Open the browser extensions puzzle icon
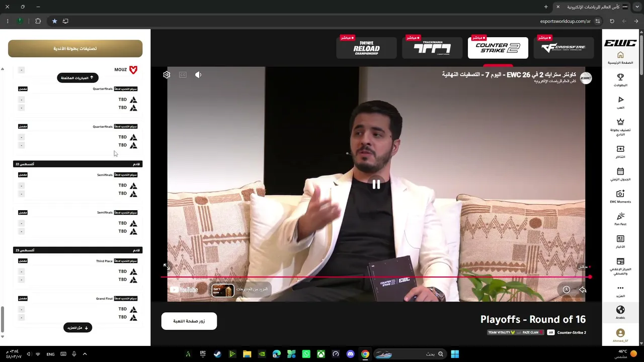 (38, 21)
